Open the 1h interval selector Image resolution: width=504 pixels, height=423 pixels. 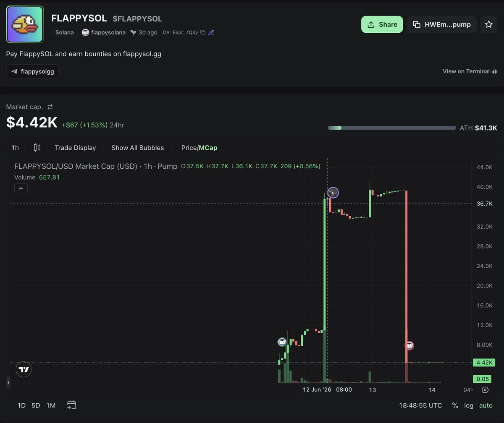pos(15,148)
